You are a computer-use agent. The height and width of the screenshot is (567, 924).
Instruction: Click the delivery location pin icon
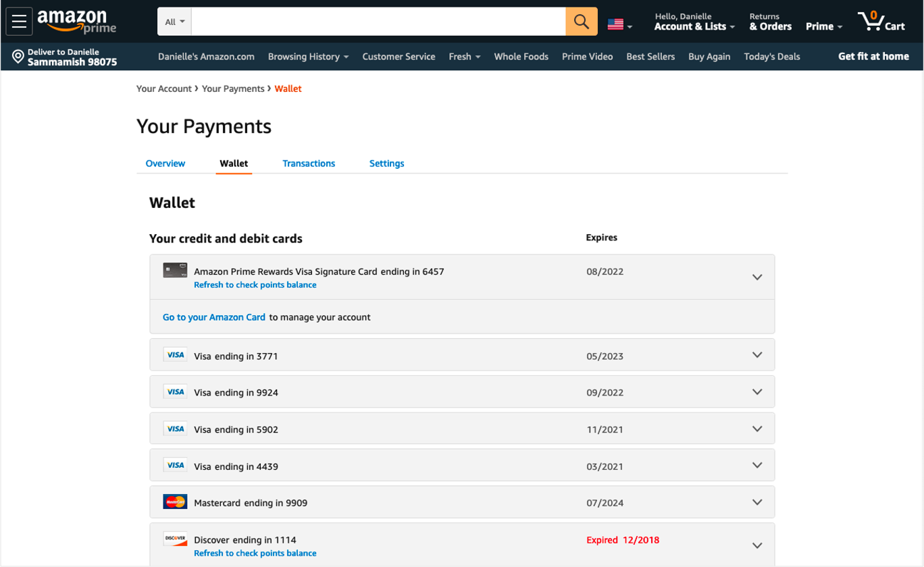tap(18, 57)
